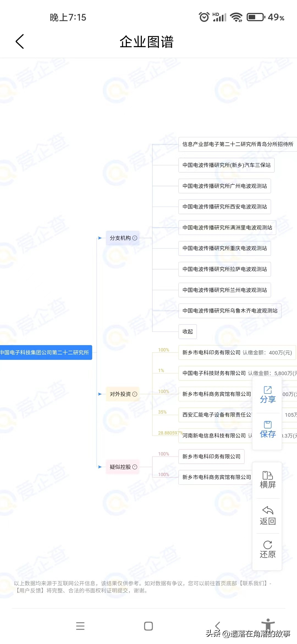Tap the 还原 reset button
The width and height of the screenshot is (297, 644).
(267, 549)
